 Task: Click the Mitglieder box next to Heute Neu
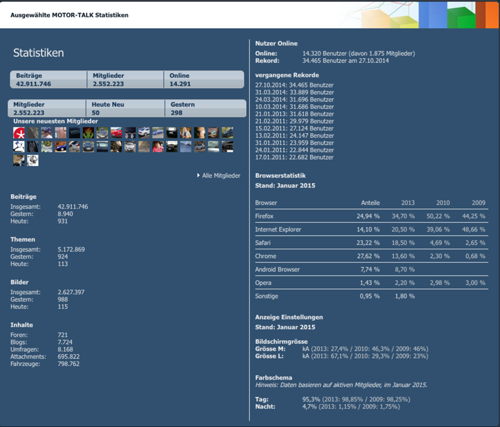(x=47, y=108)
